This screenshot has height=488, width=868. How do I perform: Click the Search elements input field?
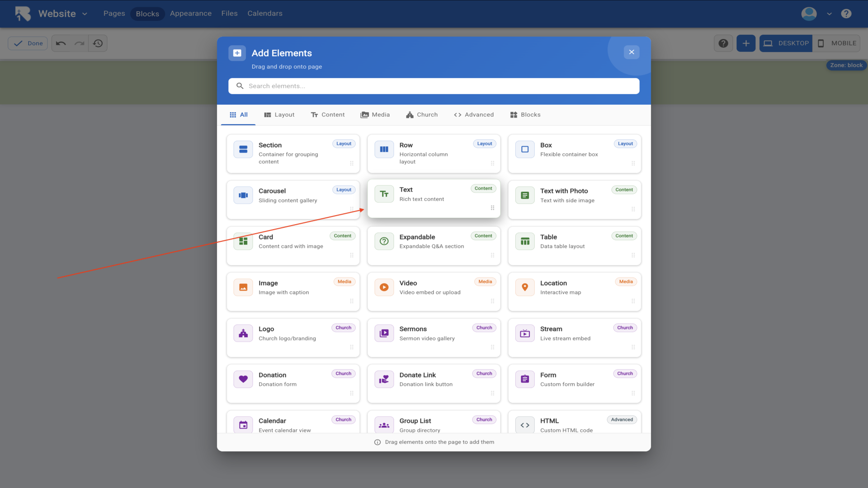pos(434,86)
